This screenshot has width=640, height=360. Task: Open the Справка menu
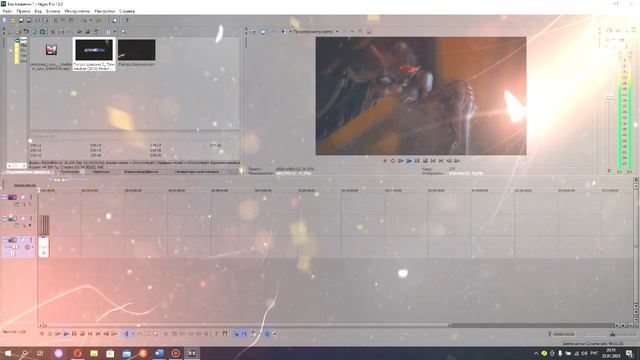coord(127,11)
